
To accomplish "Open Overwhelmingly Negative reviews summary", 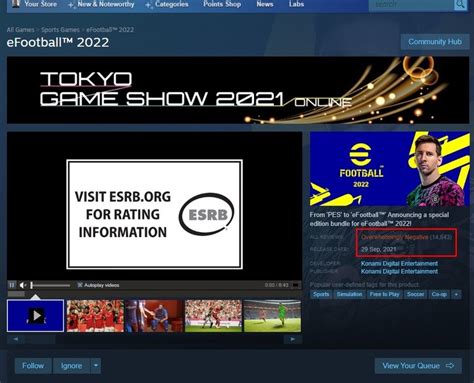I will (x=395, y=237).
